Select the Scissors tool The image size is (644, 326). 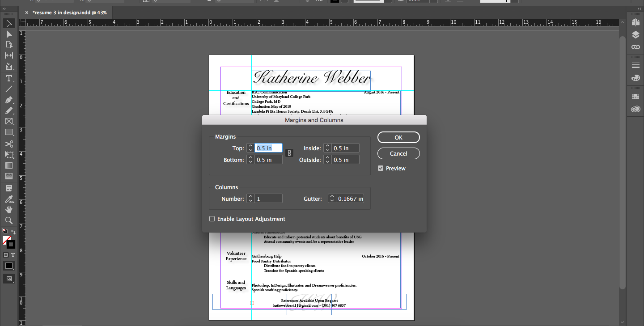pyautogui.click(x=8, y=144)
